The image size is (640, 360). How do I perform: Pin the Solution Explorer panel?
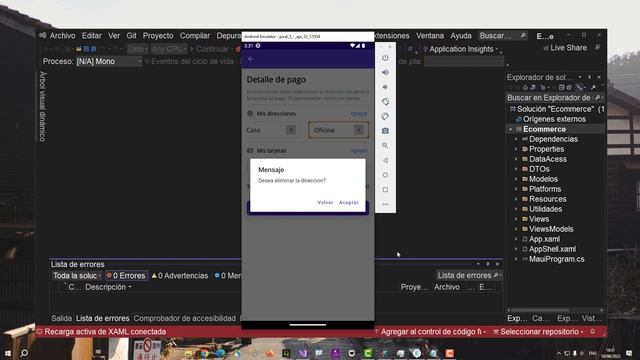[x=589, y=77]
